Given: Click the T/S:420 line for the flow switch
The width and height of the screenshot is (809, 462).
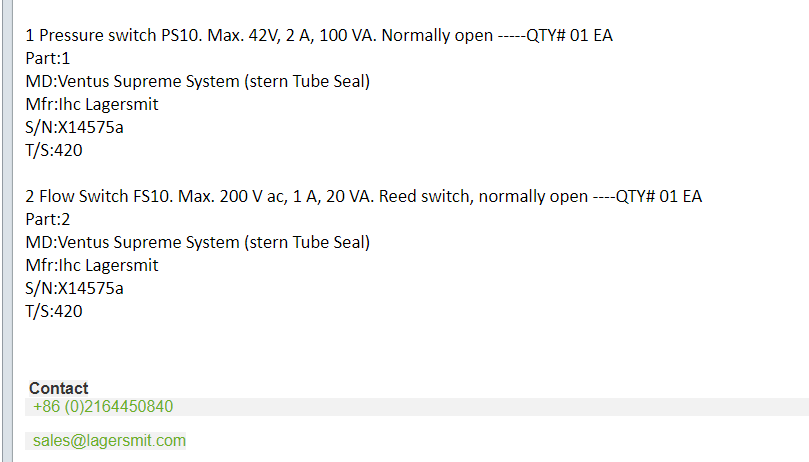Looking at the screenshot, I should click(54, 311).
